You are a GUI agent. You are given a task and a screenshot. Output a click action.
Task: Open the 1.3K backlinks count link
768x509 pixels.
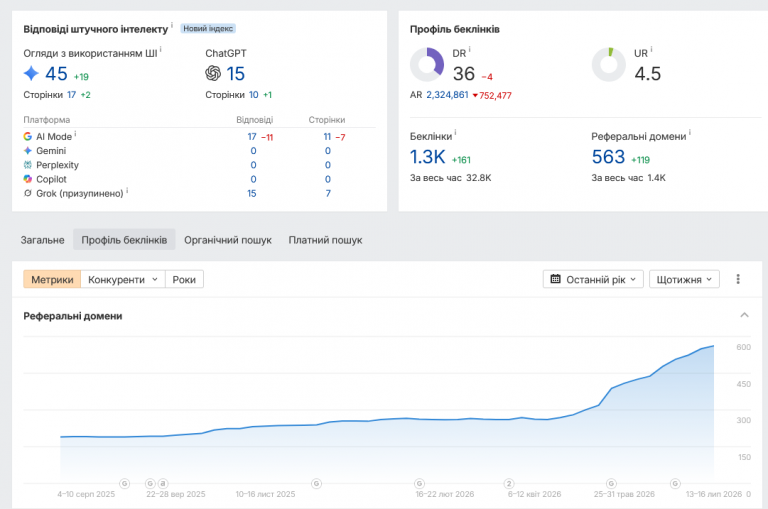(427, 157)
